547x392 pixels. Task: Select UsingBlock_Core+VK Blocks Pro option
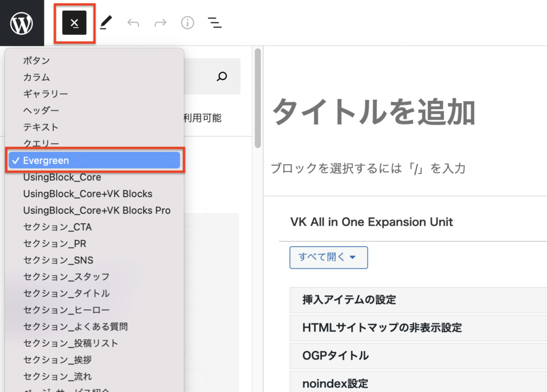click(x=97, y=210)
